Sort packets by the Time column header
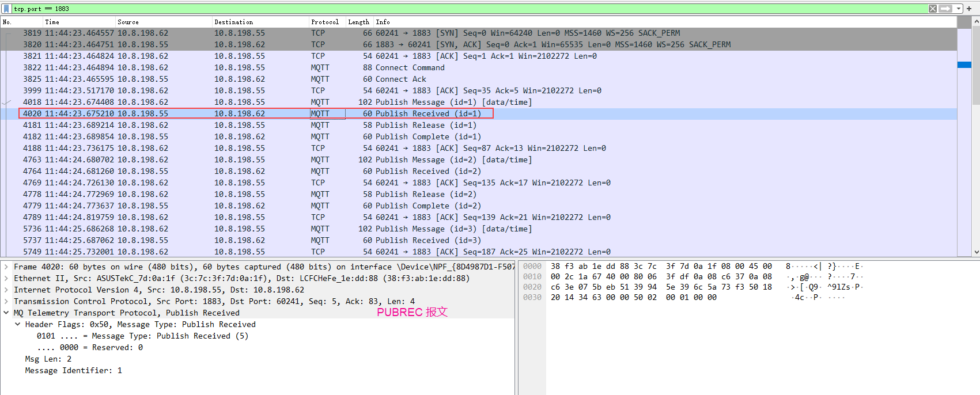The width and height of the screenshot is (980, 395). click(80, 22)
